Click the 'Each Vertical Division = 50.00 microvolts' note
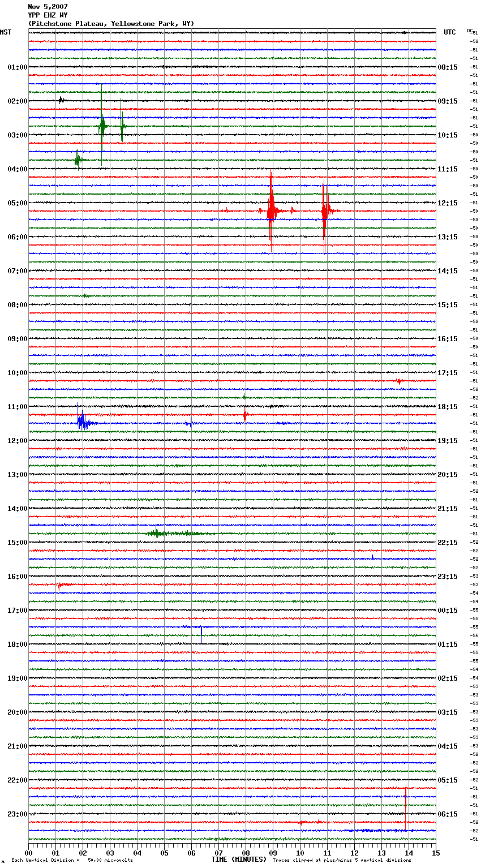481x868 pixels. pyautogui.click(x=72, y=861)
